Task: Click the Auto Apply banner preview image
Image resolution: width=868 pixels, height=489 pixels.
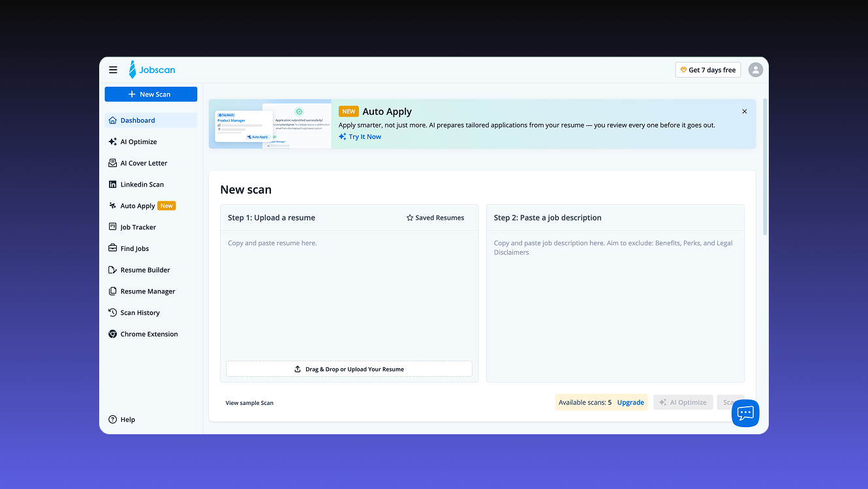Action: (270, 124)
